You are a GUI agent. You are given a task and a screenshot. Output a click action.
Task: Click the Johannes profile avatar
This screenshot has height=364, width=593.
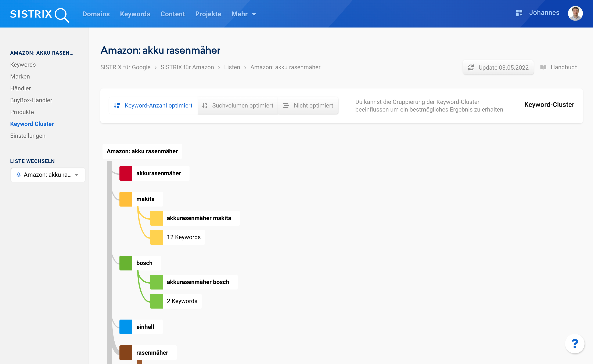(575, 13)
